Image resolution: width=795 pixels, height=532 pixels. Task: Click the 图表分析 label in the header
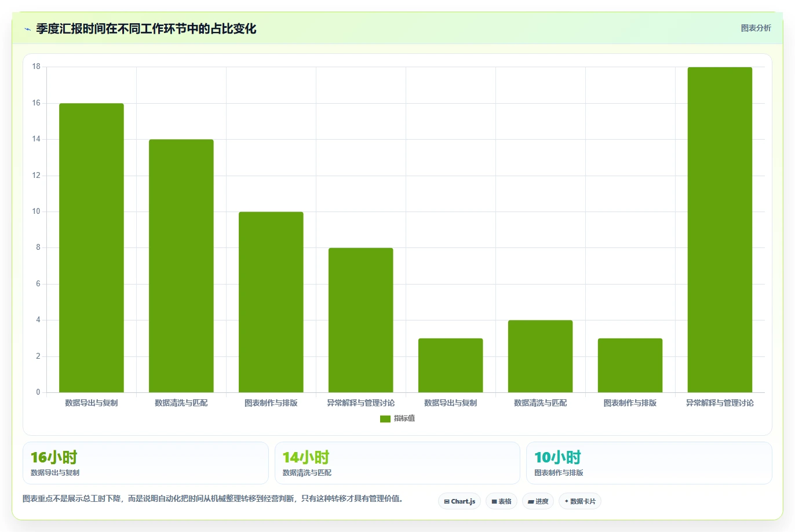(x=756, y=28)
